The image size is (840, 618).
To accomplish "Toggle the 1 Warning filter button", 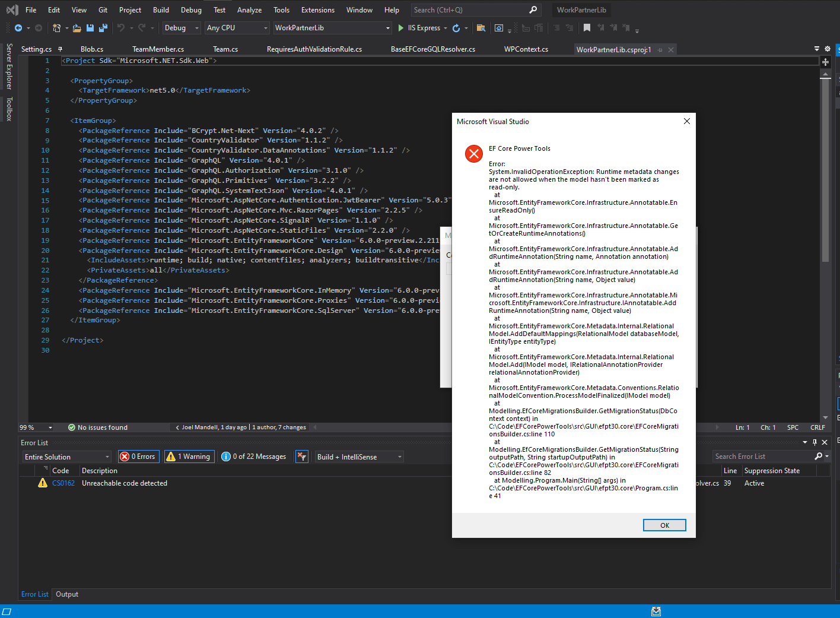I will pos(189,456).
